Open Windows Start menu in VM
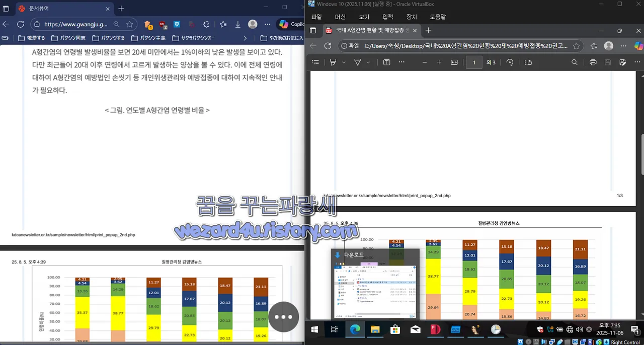Image resolution: width=644 pixels, height=345 pixels. [315, 329]
